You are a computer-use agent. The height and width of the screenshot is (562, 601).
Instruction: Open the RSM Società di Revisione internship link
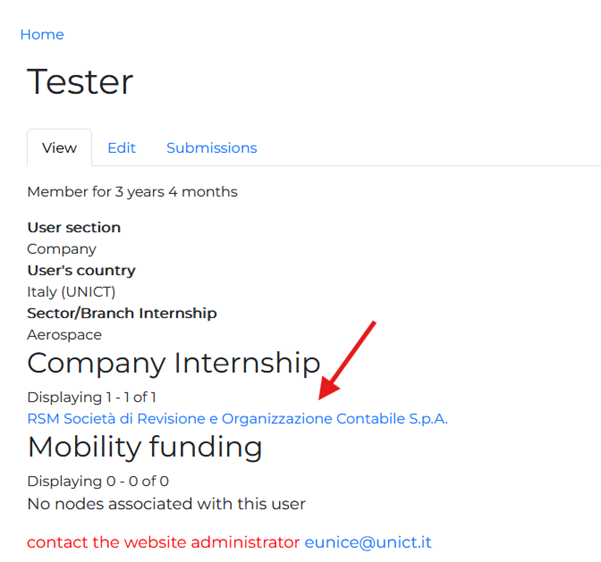tap(237, 419)
